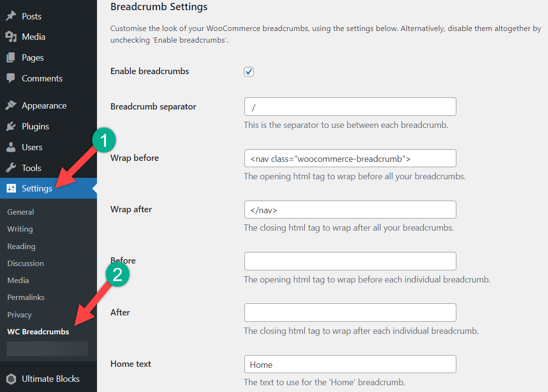The width and height of the screenshot is (548, 392).
Task: Click the Wrap before label
Action: coord(134,158)
